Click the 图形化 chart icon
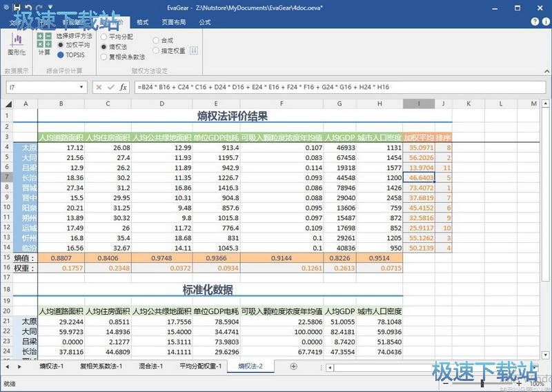 tap(17, 44)
